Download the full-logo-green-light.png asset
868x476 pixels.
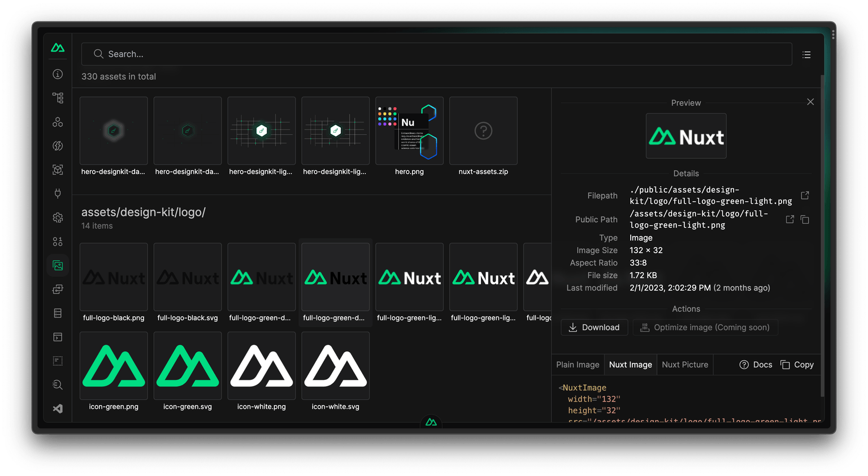[594, 327]
